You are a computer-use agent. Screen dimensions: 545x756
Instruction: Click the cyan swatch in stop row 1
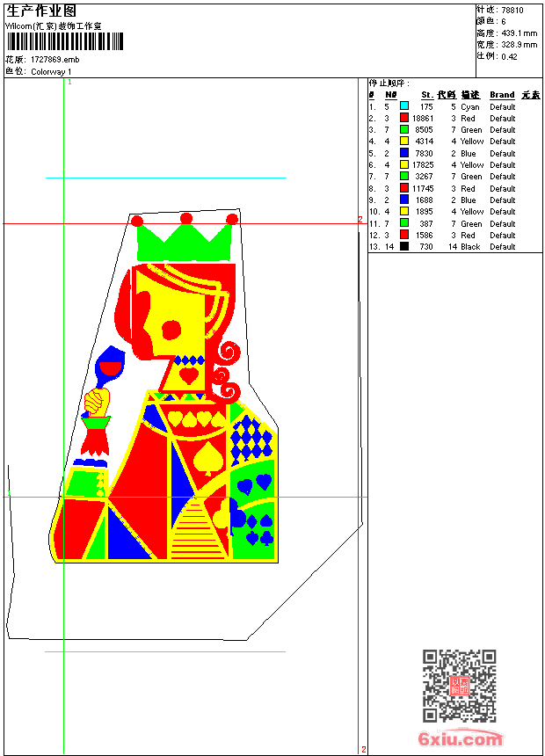click(x=404, y=106)
